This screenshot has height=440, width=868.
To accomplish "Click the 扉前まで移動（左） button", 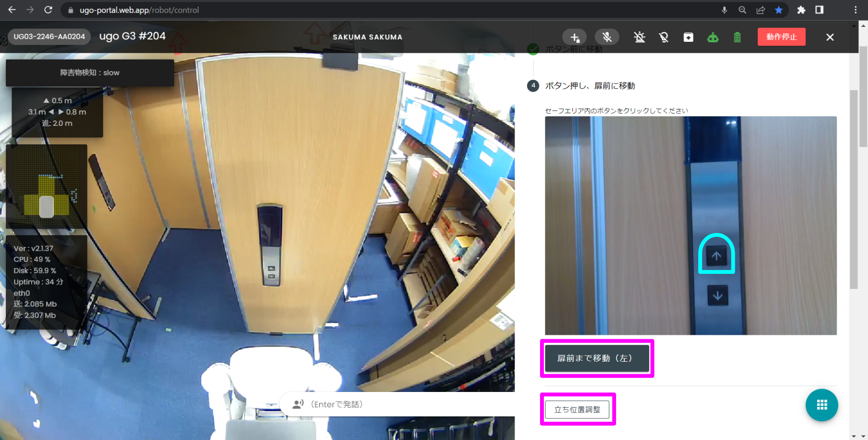I will pyautogui.click(x=597, y=358).
